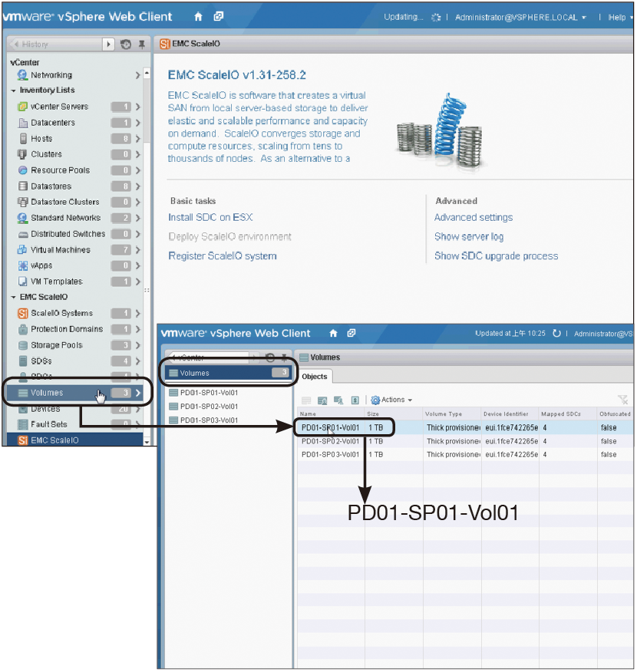Refresh the lower window next to Updated at 10:25
The width and height of the screenshot is (637, 672).
pyautogui.click(x=556, y=334)
